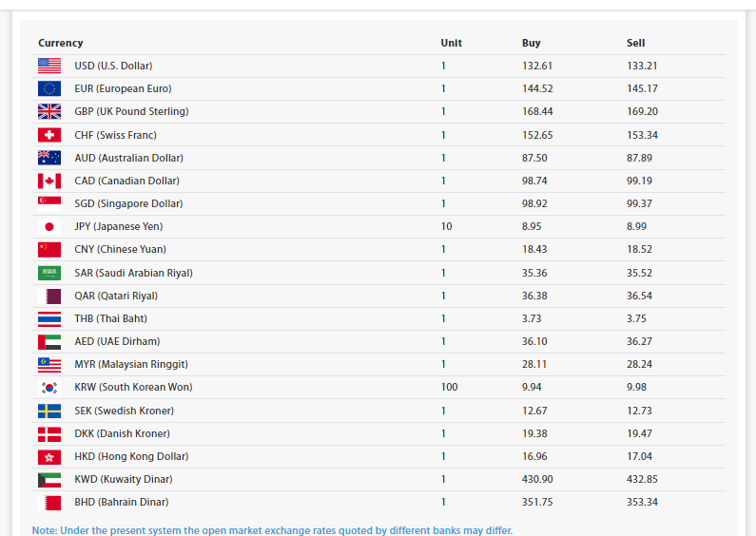Click the UAE flag icon
756x536 pixels.
(49, 341)
